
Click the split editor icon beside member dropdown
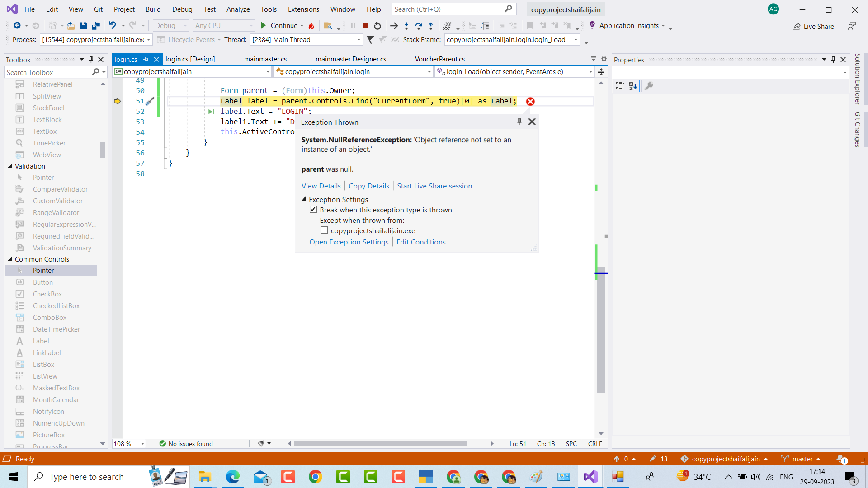[601, 72]
